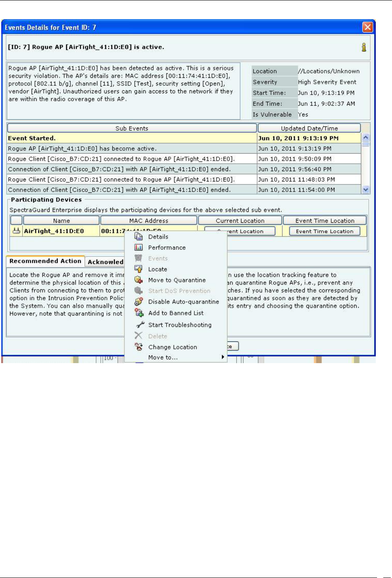Select connection ended row at 9:56:40 PM
The height and width of the screenshot is (578, 392).
point(184,169)
